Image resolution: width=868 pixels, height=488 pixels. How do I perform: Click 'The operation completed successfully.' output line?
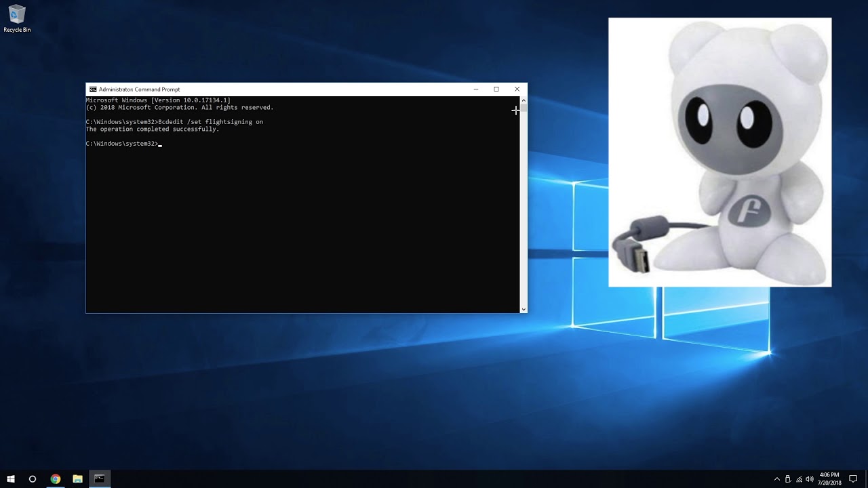pyautogui.click(x=153, y=129)
